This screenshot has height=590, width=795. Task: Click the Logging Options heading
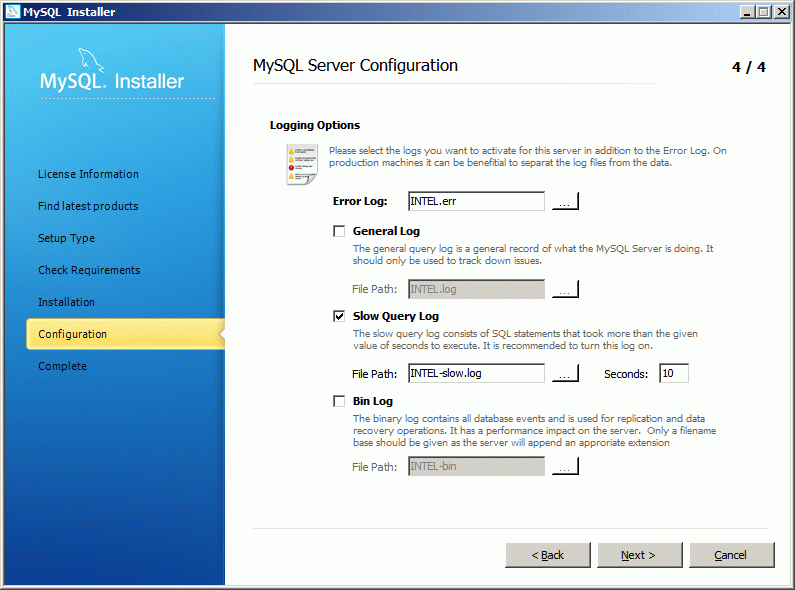click(315, 125)
